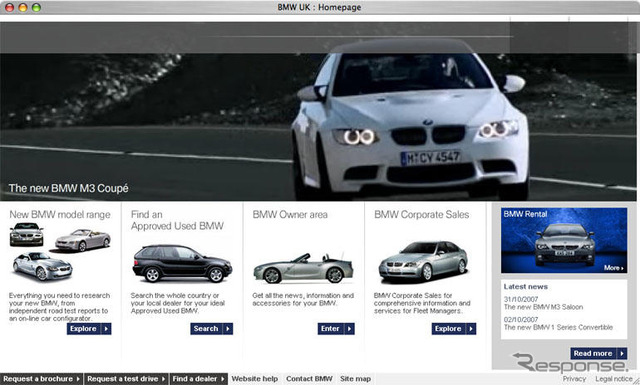The image size is (640, 385).
Task: Click the BMW Owner area heading
Action: (x=290, y=214)
